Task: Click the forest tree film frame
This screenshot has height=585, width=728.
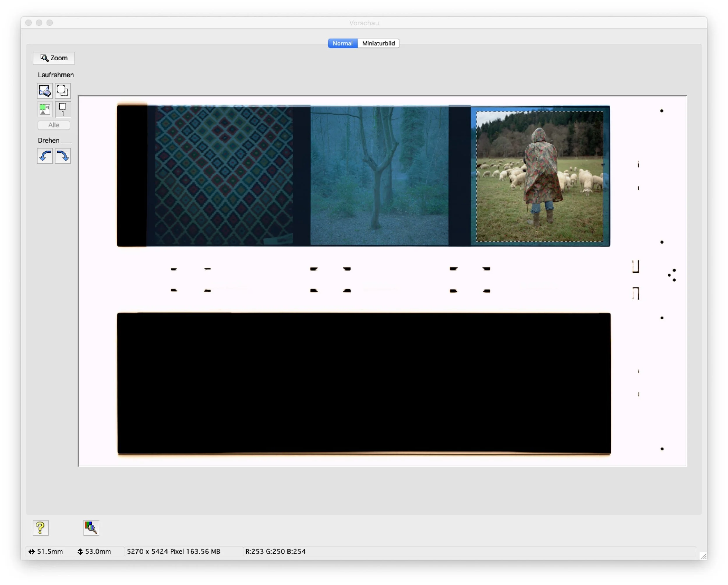Action: click(x=379, y=176)
